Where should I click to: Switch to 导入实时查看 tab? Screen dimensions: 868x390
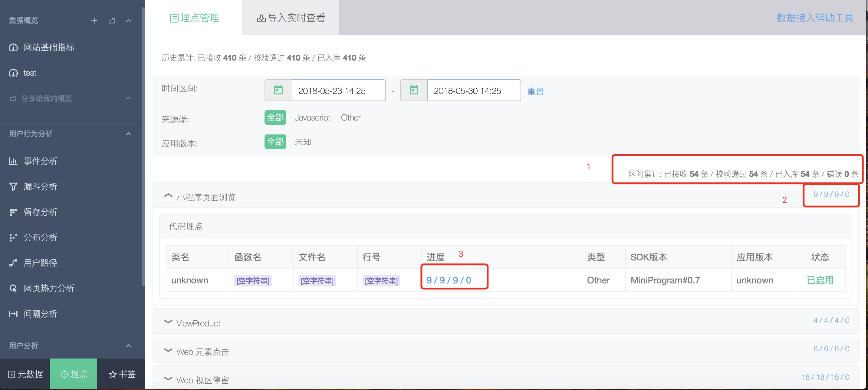291,18
